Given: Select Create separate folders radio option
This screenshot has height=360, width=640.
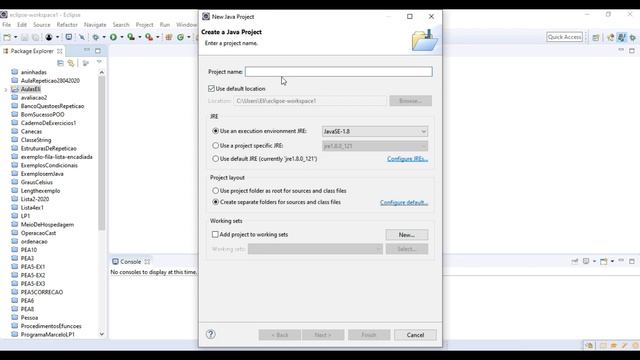Looking at the screenshot, I should click(x=216, y=202).
